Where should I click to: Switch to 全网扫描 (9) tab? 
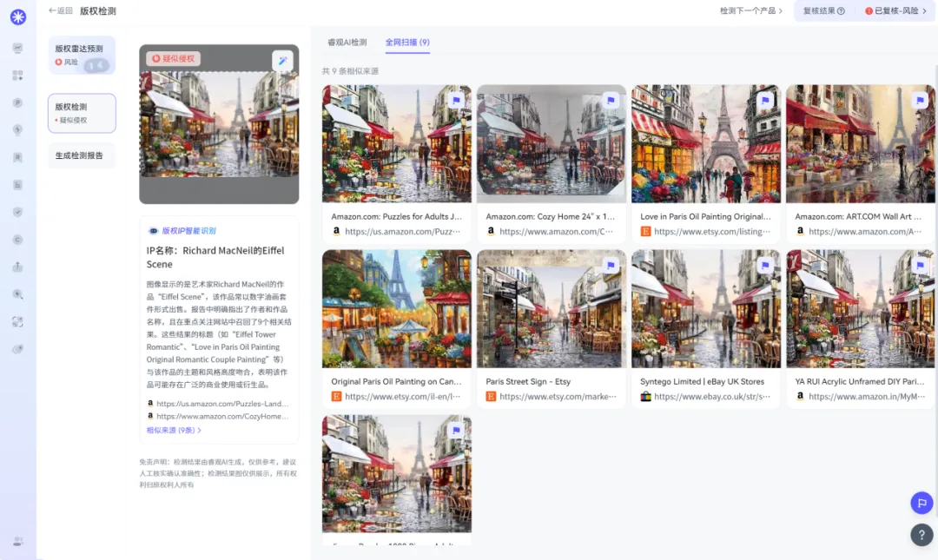point(407,43)
